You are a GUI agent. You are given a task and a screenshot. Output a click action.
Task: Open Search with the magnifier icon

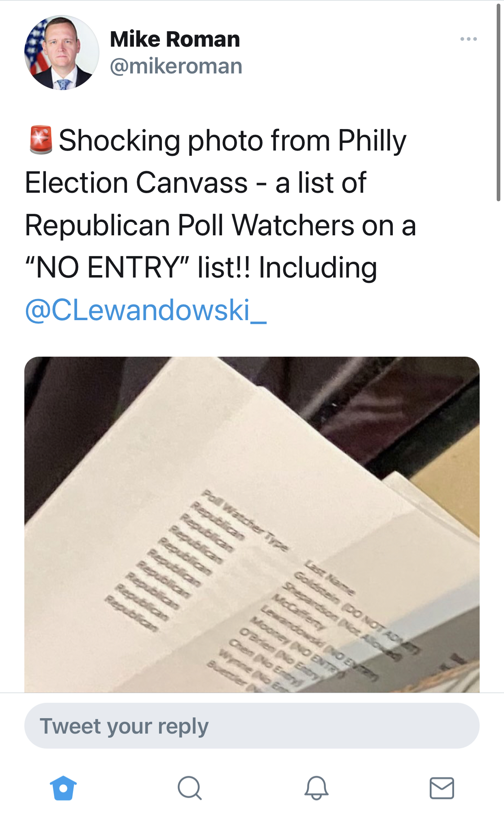pos(190,788)
